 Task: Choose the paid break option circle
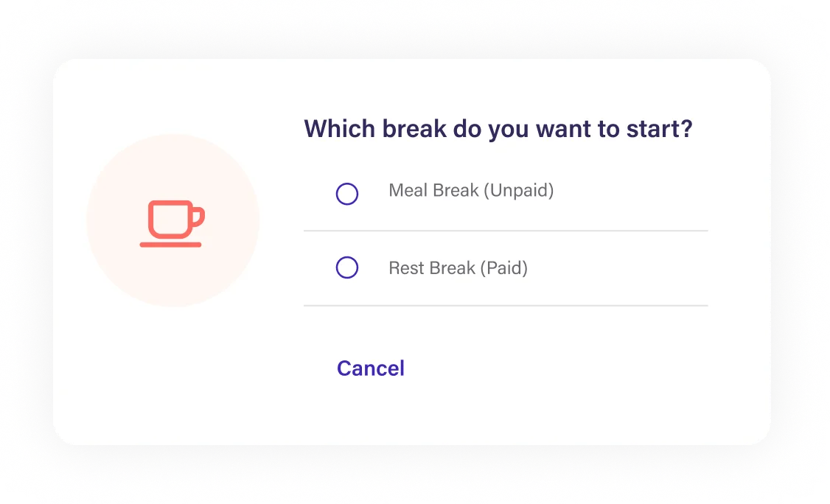[347, 267]
